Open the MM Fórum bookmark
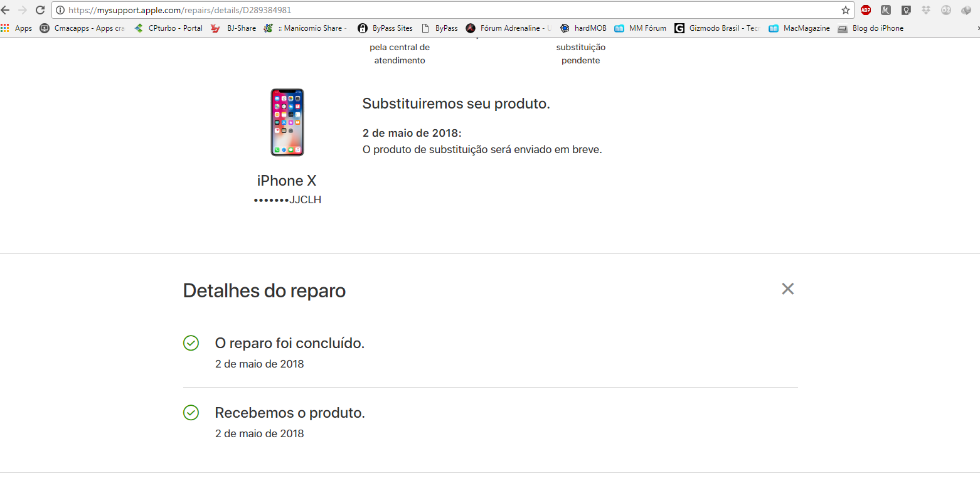 (641, 28)
